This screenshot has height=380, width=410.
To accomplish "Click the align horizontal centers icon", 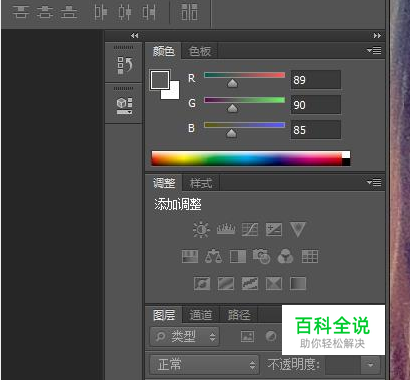I will click(125, 12).
